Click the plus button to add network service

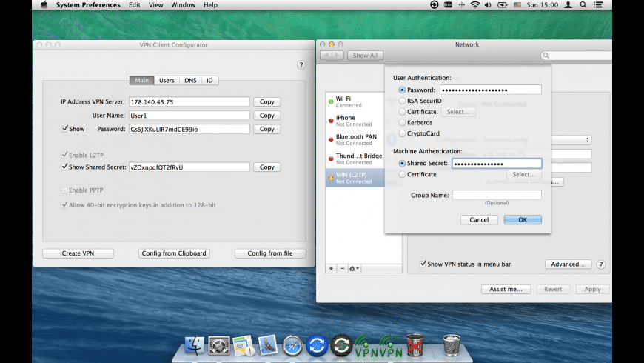tap(331, 268)
